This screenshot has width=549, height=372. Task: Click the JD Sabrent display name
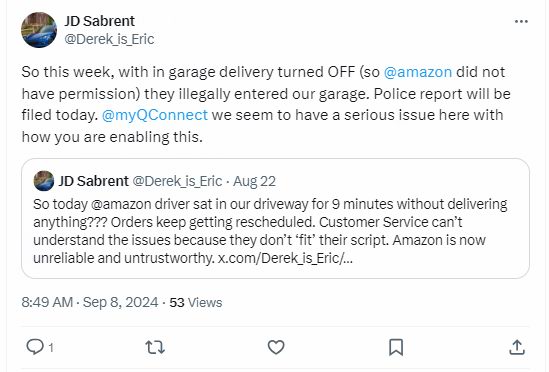coord(99,21)
